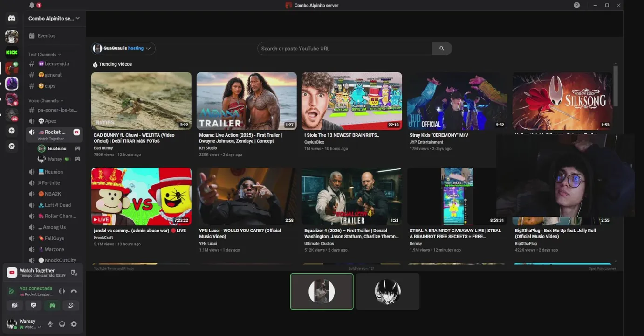Open the Help question mark icon

pyautogui.click(x=576, y=5)
